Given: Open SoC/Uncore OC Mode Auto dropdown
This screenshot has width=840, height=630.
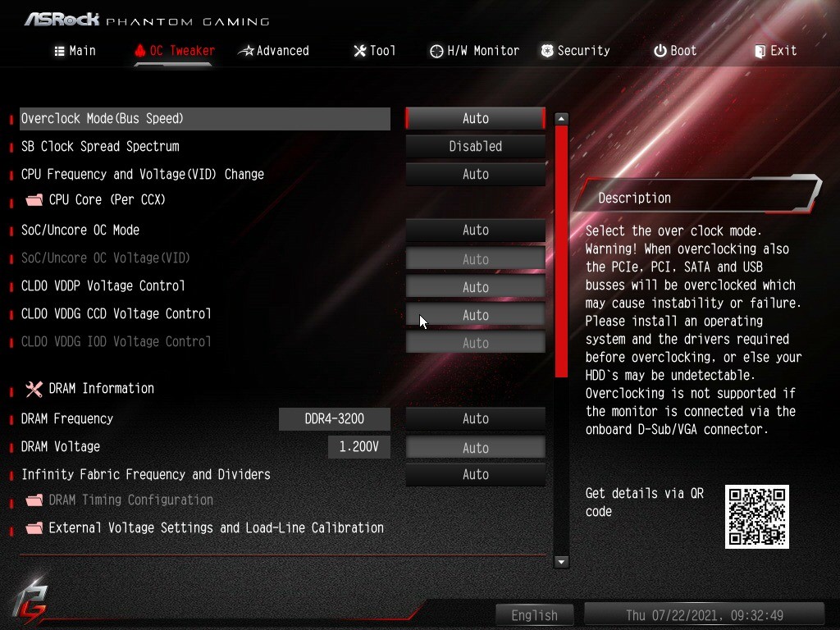Looking at the screenshot, I should tap(475, 230).
